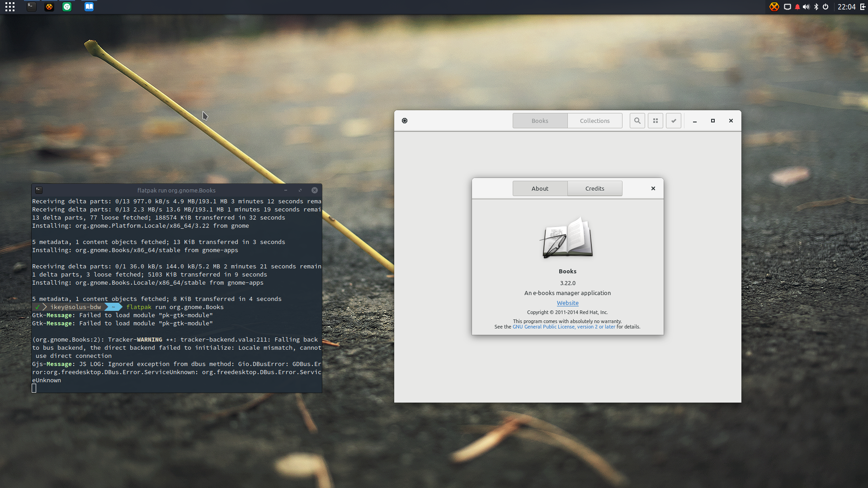Open the Credits tab in About dialog
This screenshot has height=488, width=868.
pos(594,188)
